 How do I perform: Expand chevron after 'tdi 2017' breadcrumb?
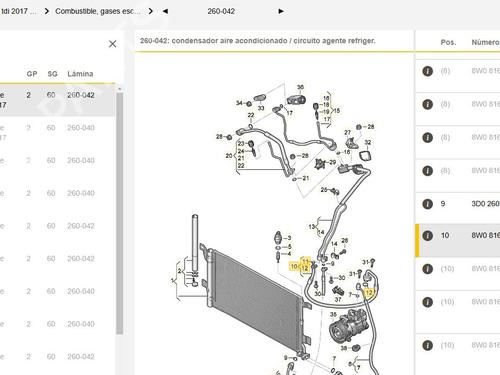(47, 11)
